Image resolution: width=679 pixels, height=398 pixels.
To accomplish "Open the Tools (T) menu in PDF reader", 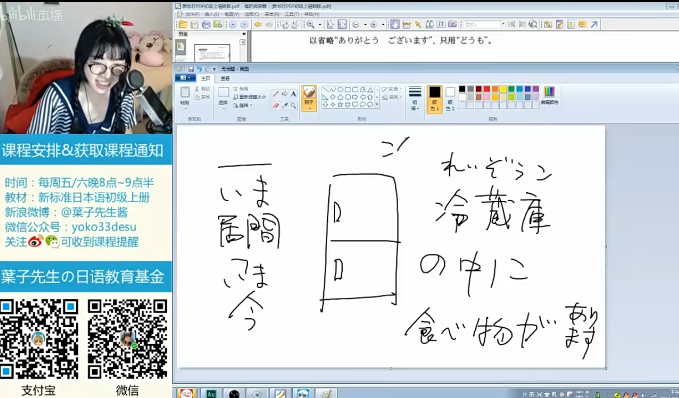I will [291, 14].
